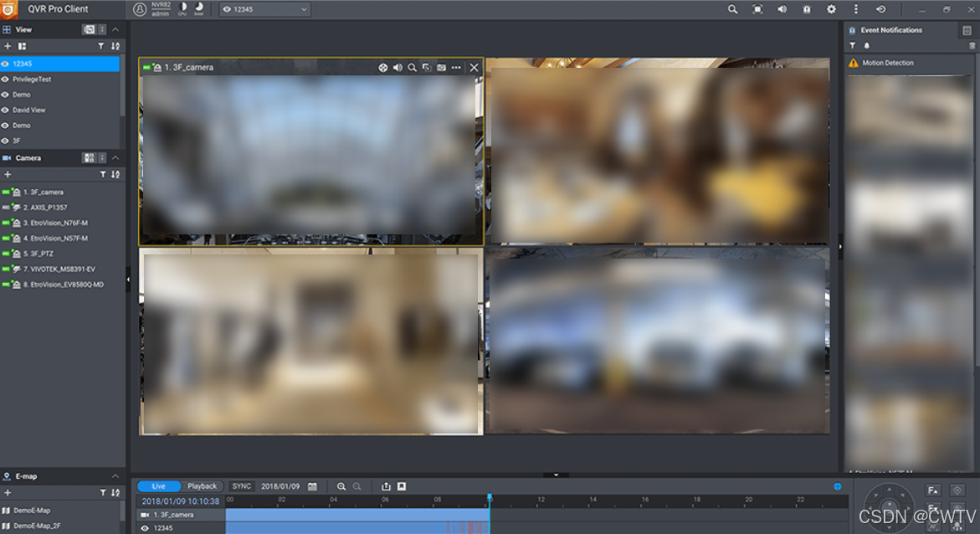Zoom in the timeline
Image resolution: width=980 pixels, height=534 pixels.
tap(341, 486)
